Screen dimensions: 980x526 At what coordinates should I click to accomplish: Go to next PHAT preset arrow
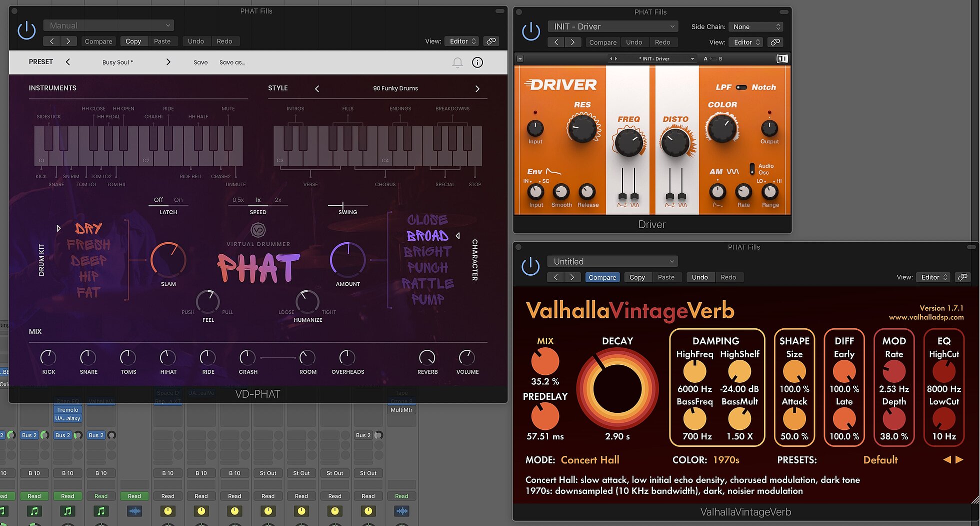(168, 62)
